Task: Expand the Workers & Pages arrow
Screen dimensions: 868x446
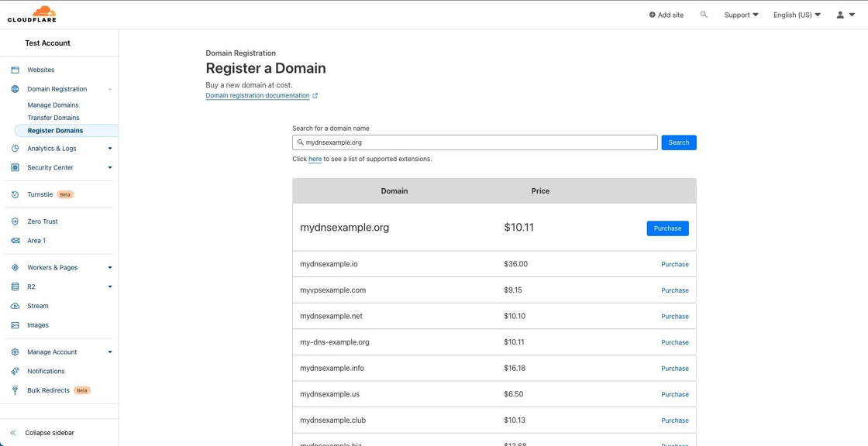Action: (x=110, y=267)
